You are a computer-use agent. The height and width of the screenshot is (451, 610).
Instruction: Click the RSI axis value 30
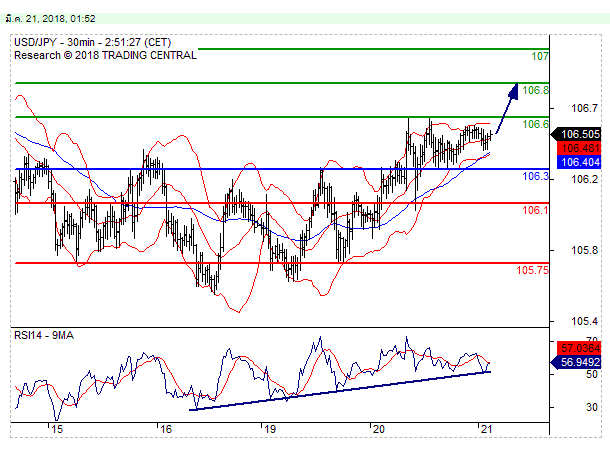coord(592,407)
